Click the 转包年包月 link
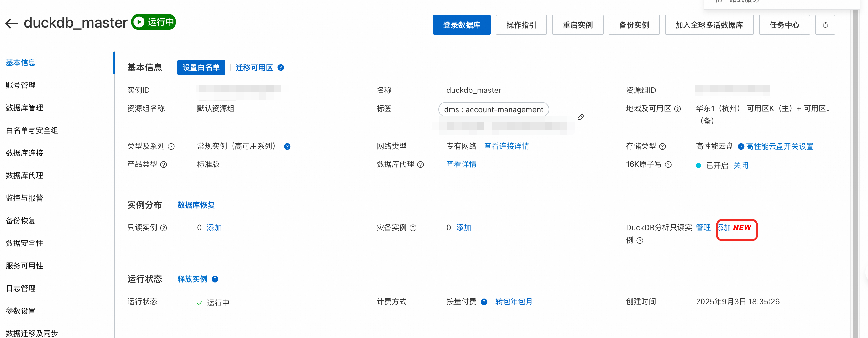The image size is (868, 338). 514,301
